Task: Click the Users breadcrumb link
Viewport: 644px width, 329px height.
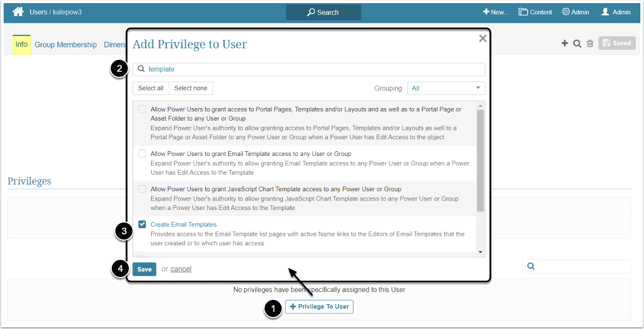Action: [38, 12]
